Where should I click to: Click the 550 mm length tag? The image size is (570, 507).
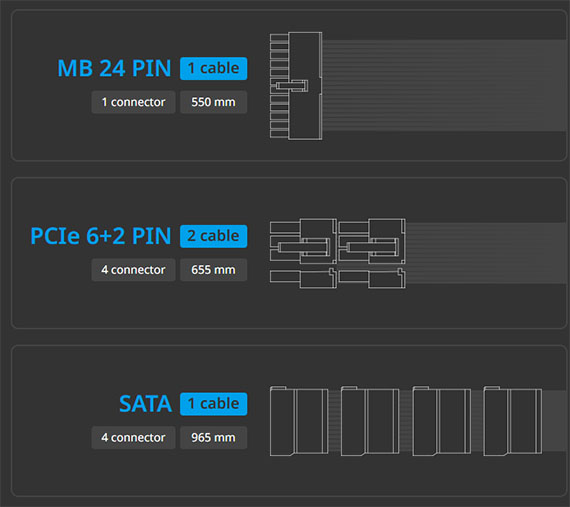coord(213,102)
